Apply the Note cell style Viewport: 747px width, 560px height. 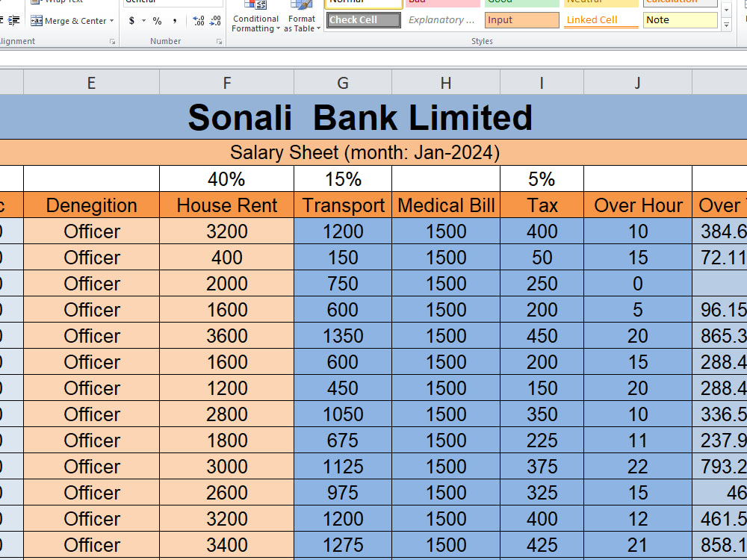pyautogui.click(x=680, y=20)
